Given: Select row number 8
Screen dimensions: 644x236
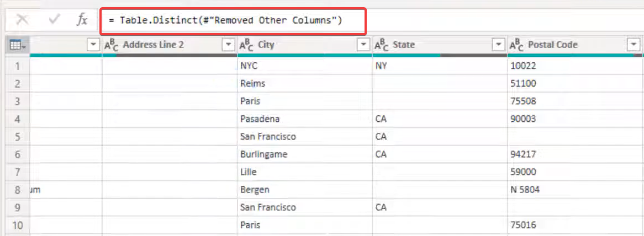Looking at the screenshot, I should pos(17,190).
